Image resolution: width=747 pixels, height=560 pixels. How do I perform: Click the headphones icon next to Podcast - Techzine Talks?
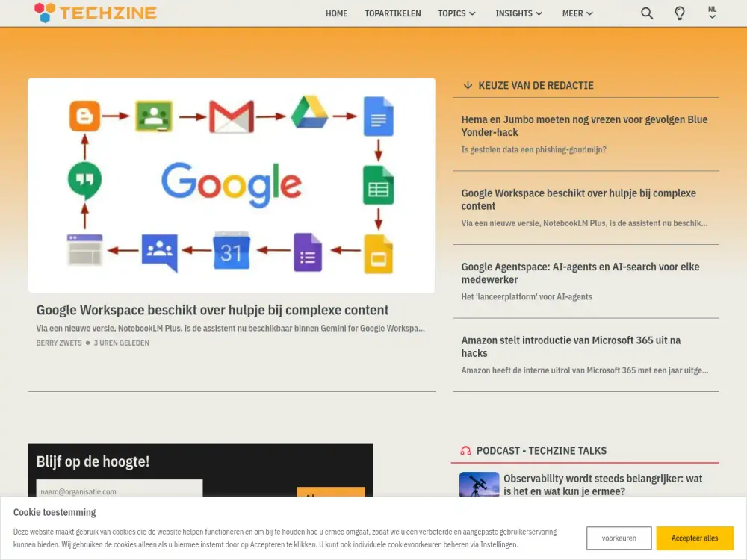pyautogui.click(x=465, y=450)
